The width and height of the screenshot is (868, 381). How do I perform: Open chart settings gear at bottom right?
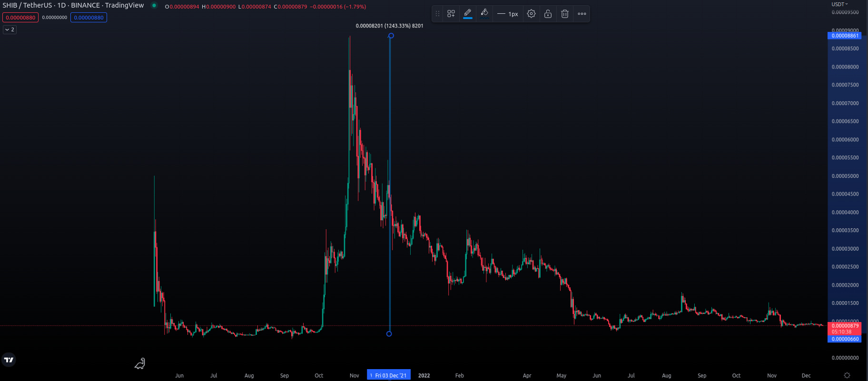pos(847,375)
